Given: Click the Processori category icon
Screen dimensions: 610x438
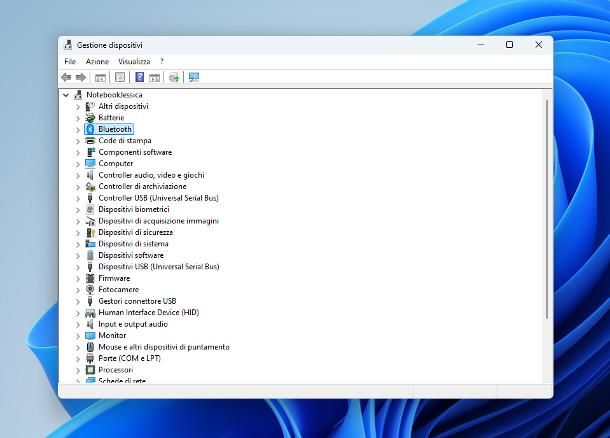Looking at the screenshot, I should 90,370.
